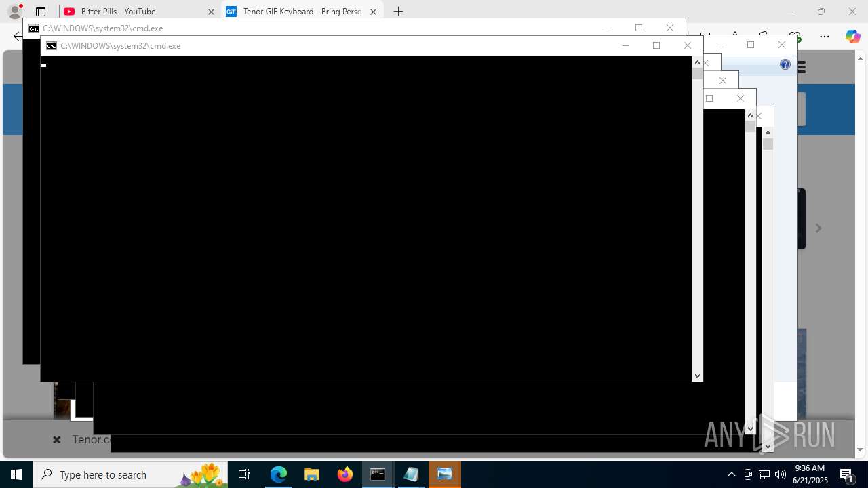Open File Explorer from taskbar
The image size is (868, 488).
312,474
